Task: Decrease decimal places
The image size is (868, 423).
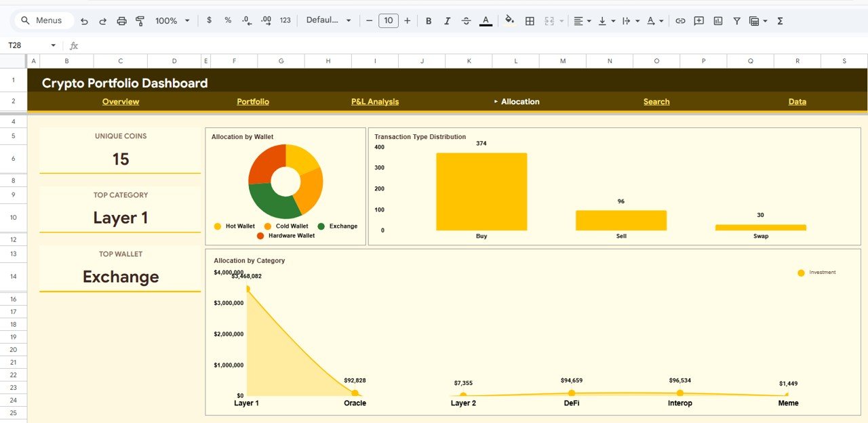Action: [246, 20]
